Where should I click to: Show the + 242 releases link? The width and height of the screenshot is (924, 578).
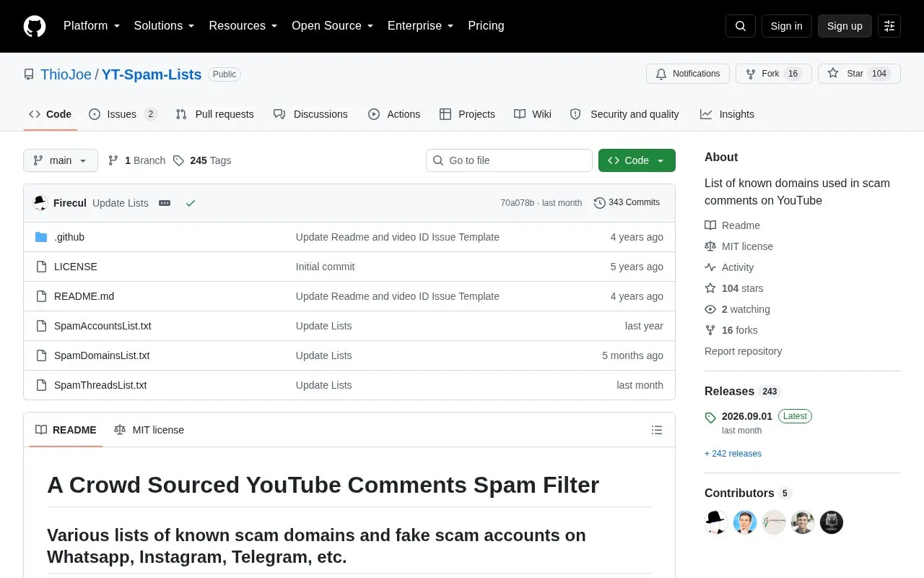coord(733,454)
